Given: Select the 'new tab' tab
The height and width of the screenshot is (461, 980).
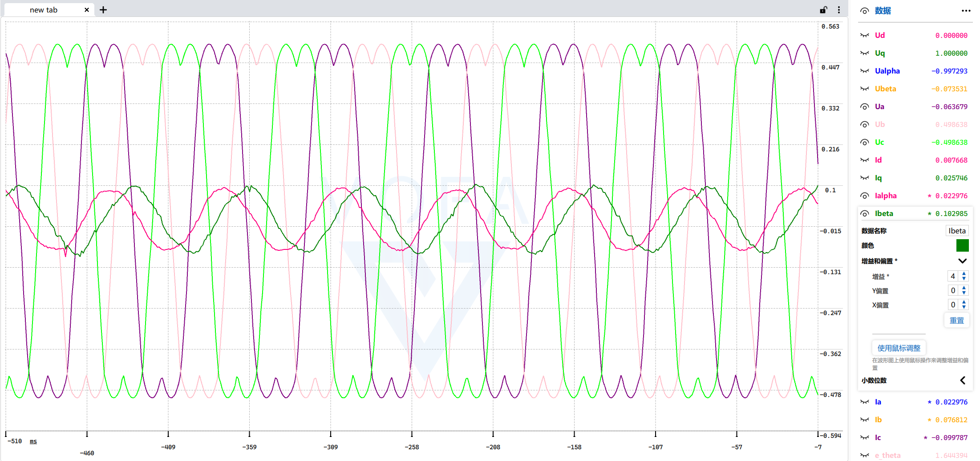Looking at the screenshot, I should pos(44,10).
